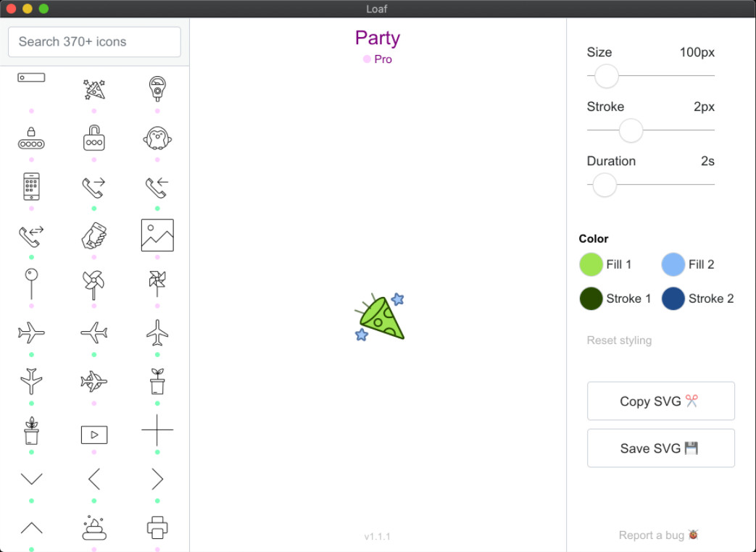Open the Fill 2 blue color swatch
The width and height of the screenshot is (756, 552).
point(673,264)
